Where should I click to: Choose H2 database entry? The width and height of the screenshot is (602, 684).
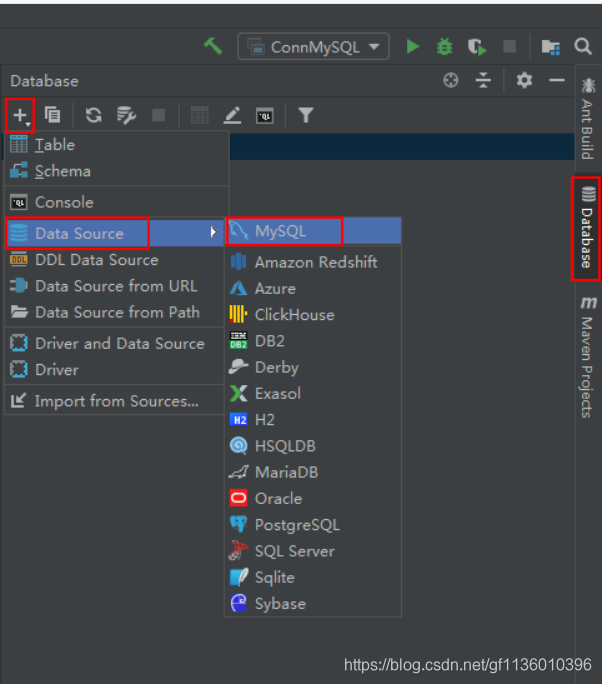point(313,420)
